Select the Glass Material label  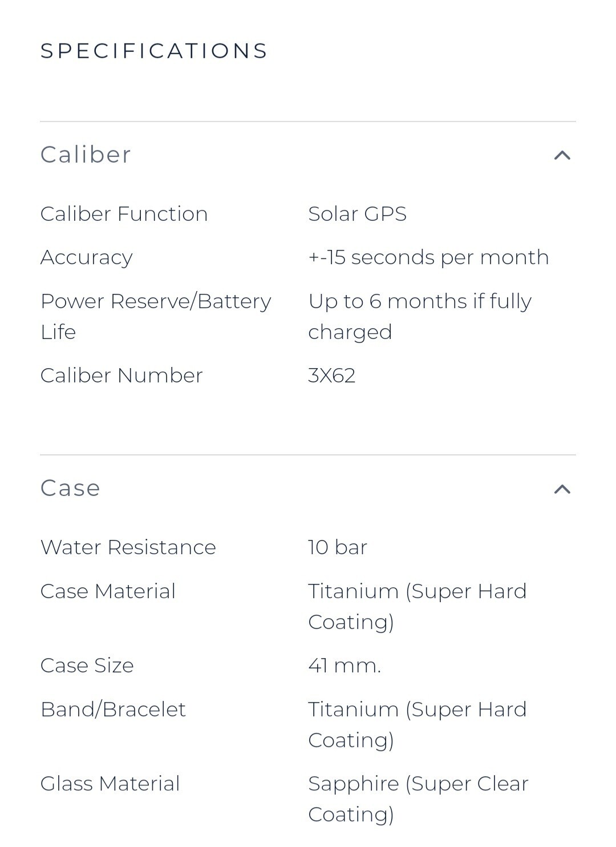point(110,784)
